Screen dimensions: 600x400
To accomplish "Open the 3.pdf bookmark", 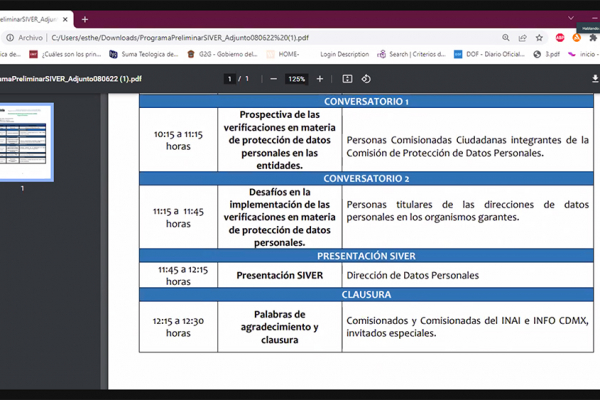I will coord(547,54).
